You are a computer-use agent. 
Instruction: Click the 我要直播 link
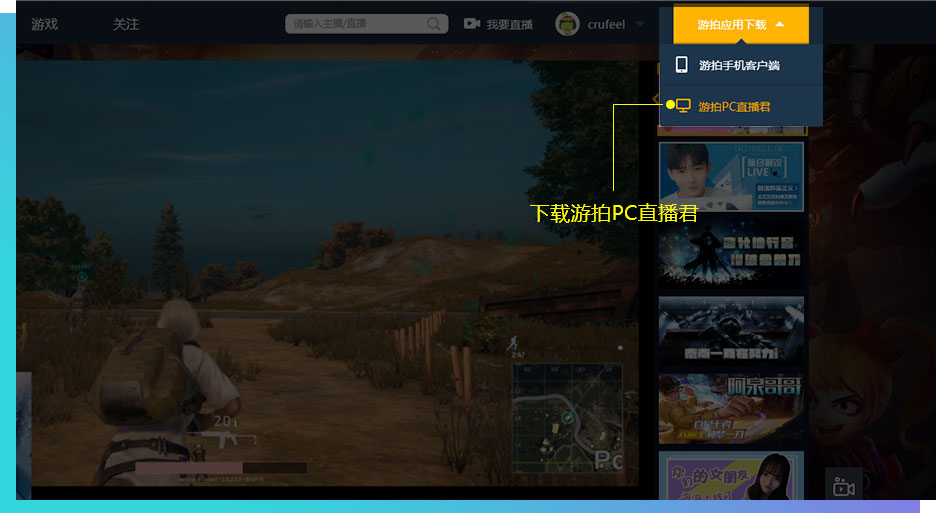pos(509,24)
